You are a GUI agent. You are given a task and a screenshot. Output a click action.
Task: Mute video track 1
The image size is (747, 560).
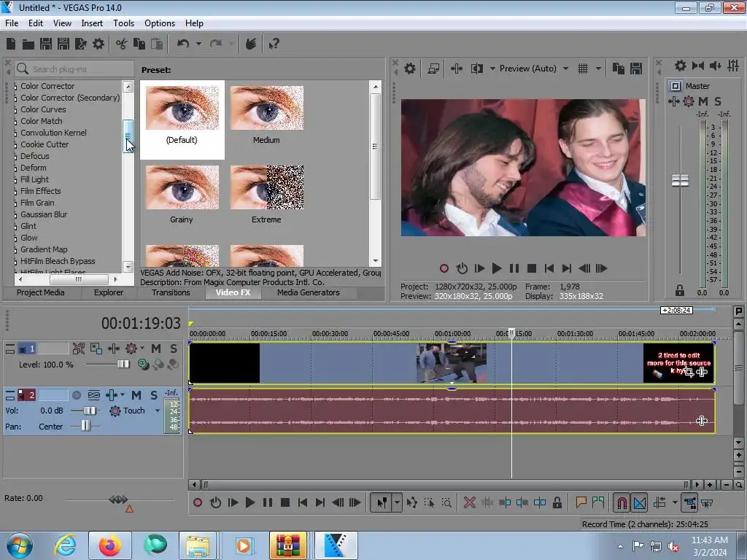click(x=156, y=349)
